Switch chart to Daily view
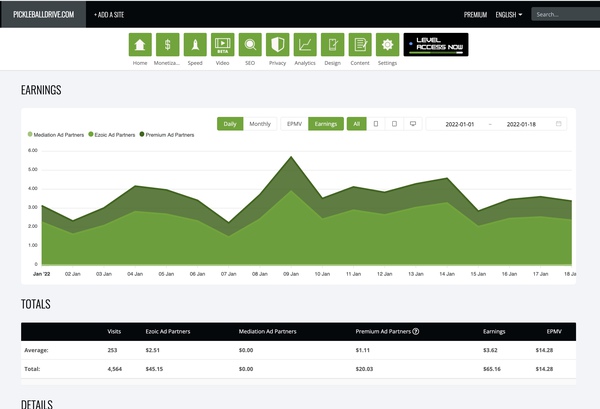Image resolution: width=600 pixels, height=409 pixels. pos(230,124)
